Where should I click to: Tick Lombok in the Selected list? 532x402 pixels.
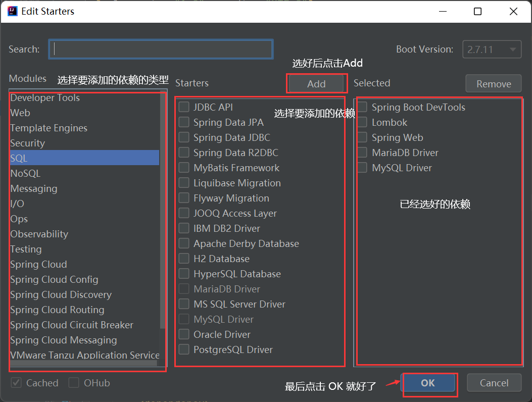[362, 122]
